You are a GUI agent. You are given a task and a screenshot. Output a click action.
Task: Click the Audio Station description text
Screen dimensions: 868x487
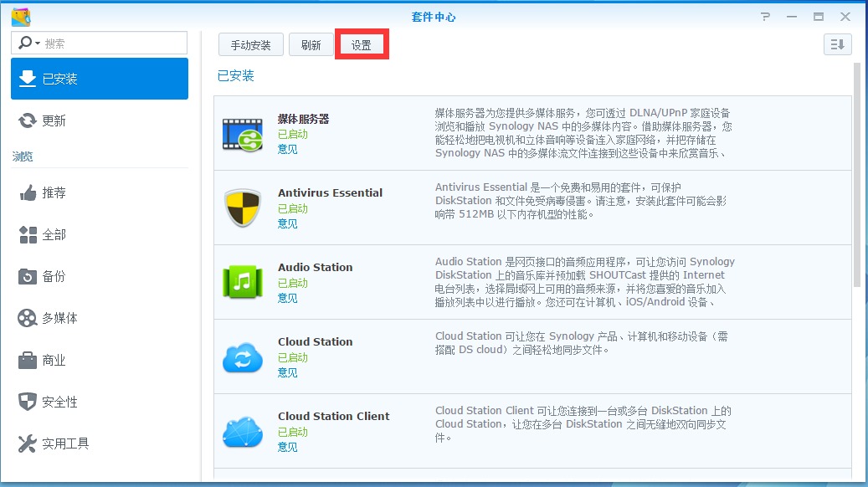(585, 282)
